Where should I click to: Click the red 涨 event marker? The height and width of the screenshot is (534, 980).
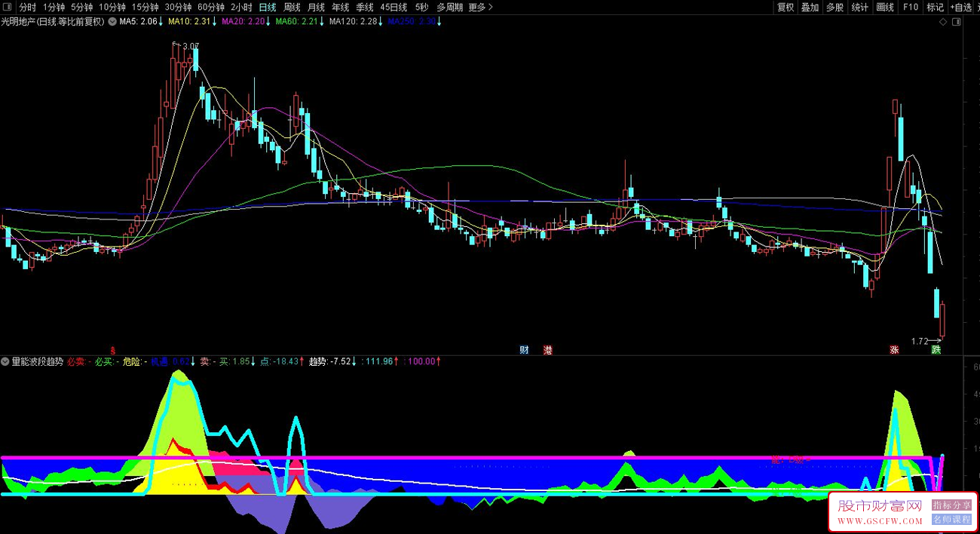coord(894,350)
